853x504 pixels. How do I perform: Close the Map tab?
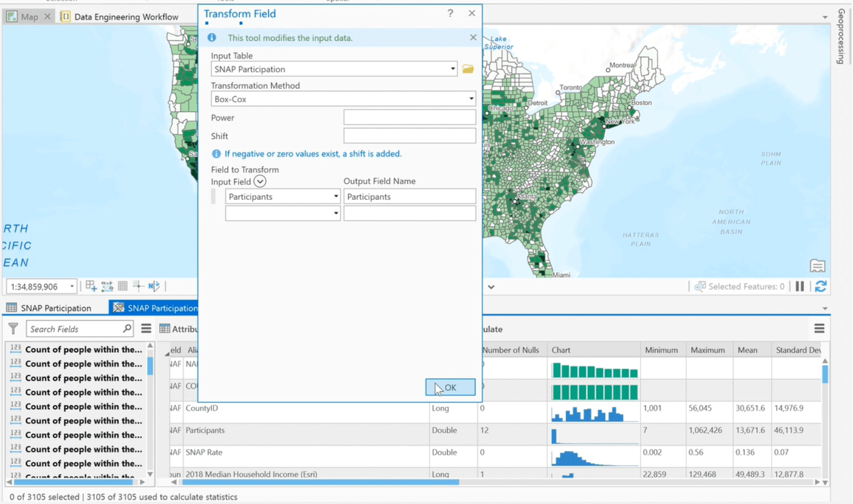pos(47,17)
